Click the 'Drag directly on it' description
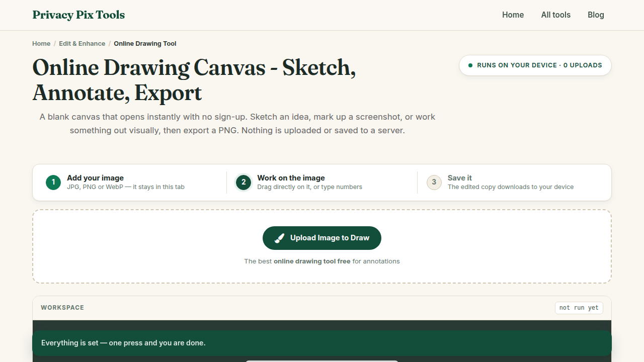644x362 pixels. point(309,187)
